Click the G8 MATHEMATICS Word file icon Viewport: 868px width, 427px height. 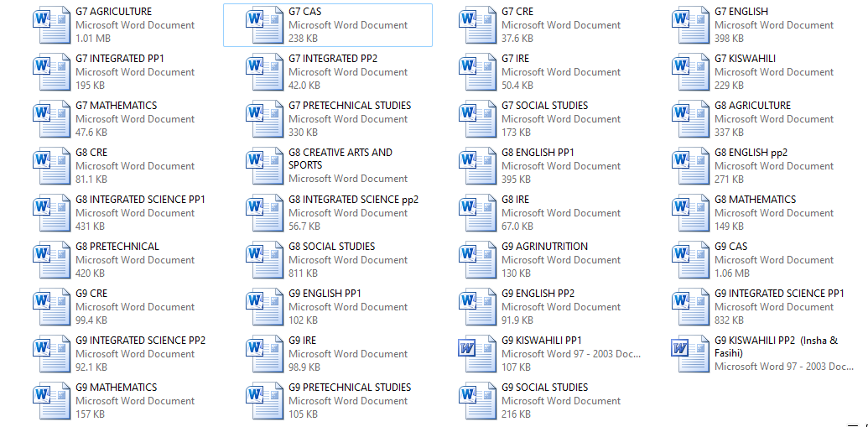(690, 213)
